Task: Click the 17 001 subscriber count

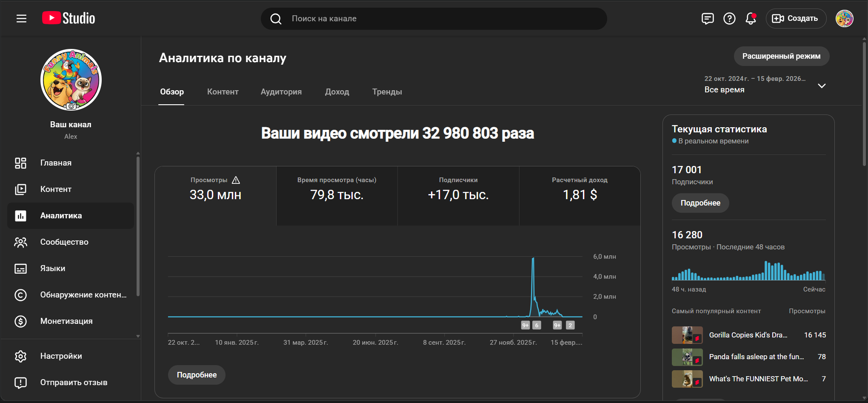Action: coord(687,170)
